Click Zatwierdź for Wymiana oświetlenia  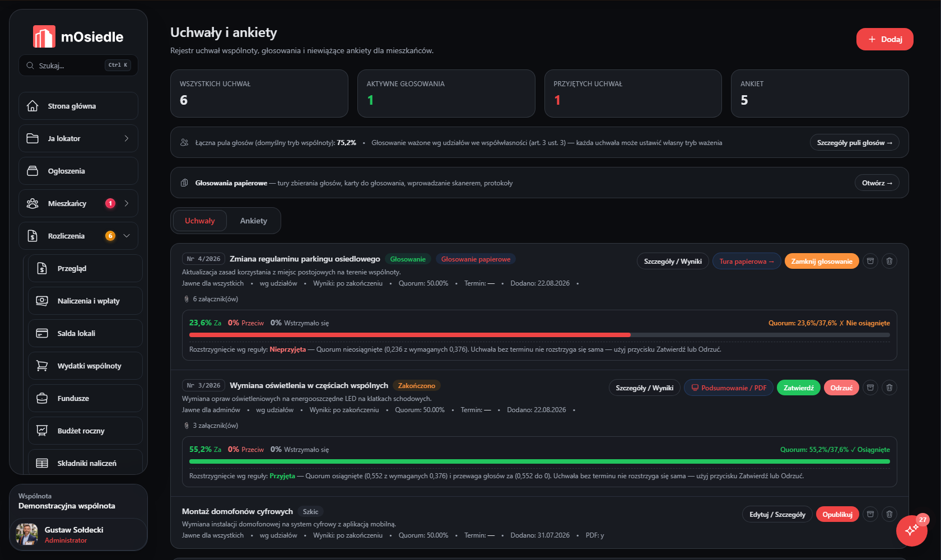tap(799, 388)
